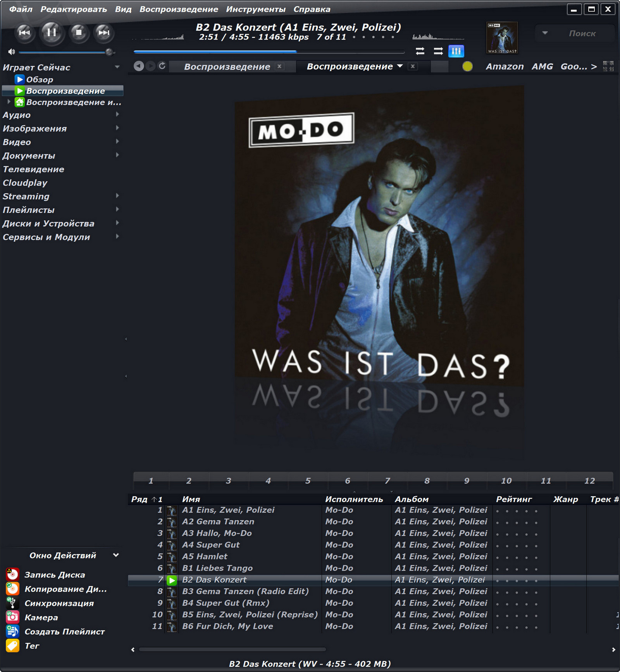Skip to the next track
Viewport: 620px width, 672px height.
(103, 33)
